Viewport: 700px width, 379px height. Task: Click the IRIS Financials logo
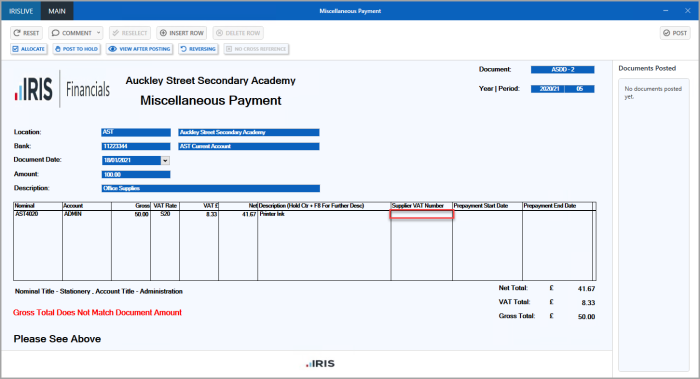point(62,89)
